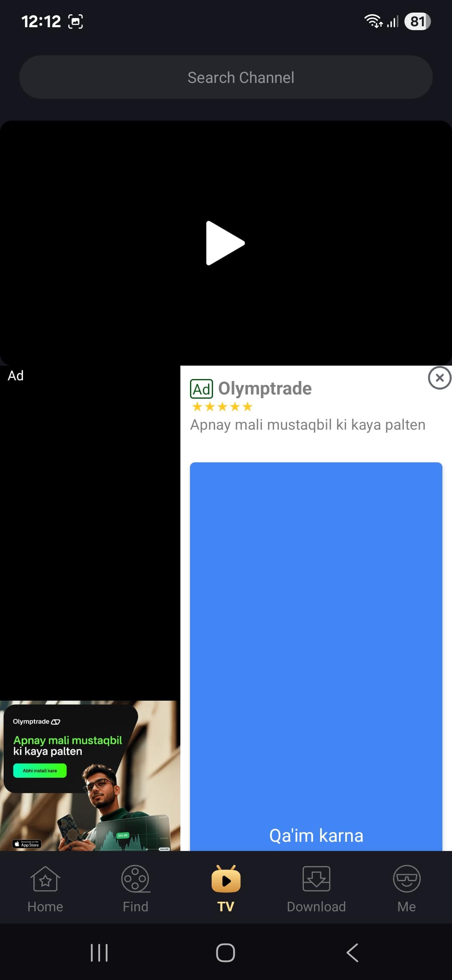Open the Olymptrade ad banner image
452x980 pixels.
coord(90,776)
